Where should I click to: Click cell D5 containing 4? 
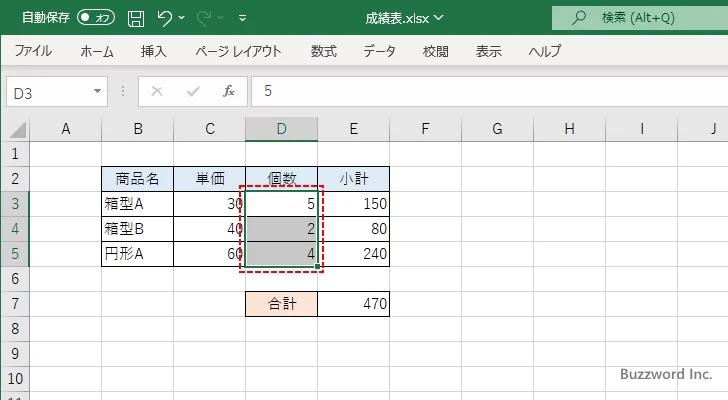(281, 254)
